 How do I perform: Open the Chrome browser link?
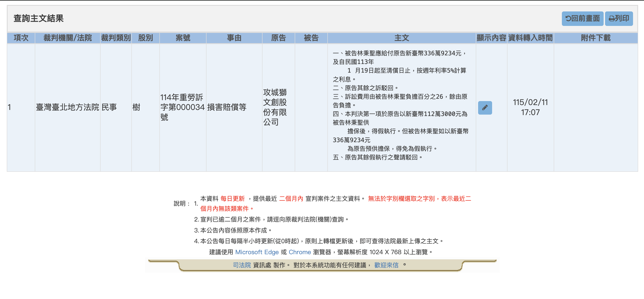click(x=300, y=252)
